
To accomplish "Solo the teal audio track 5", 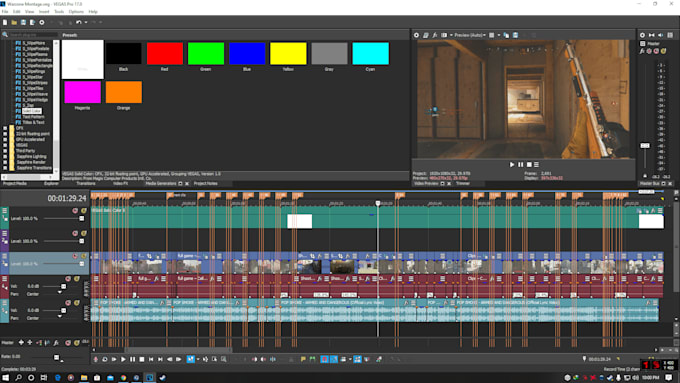I will click(77, 303).
